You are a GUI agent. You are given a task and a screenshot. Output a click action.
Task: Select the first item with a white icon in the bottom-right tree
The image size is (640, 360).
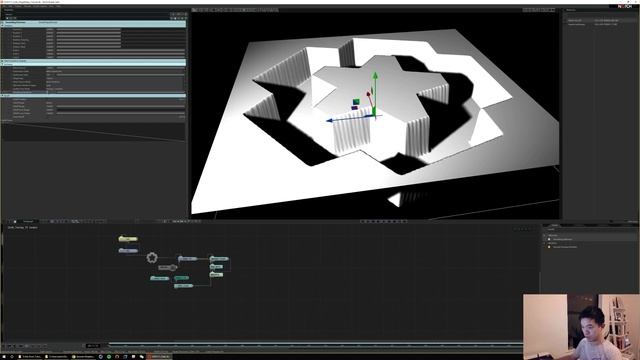(x=561, y=239)
